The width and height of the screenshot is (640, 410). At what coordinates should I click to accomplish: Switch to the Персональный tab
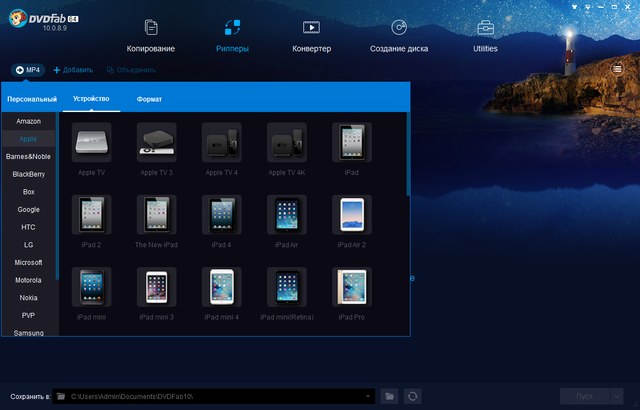32,99
